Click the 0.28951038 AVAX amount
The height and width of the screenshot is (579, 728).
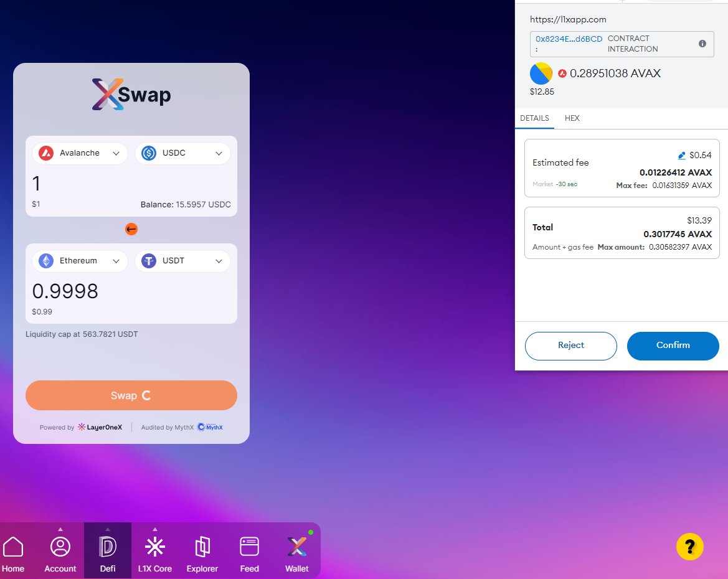(x=615, y=73)
